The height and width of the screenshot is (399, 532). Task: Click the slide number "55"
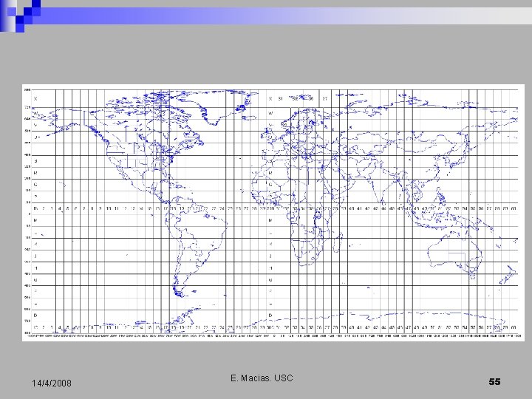(494, 382)
